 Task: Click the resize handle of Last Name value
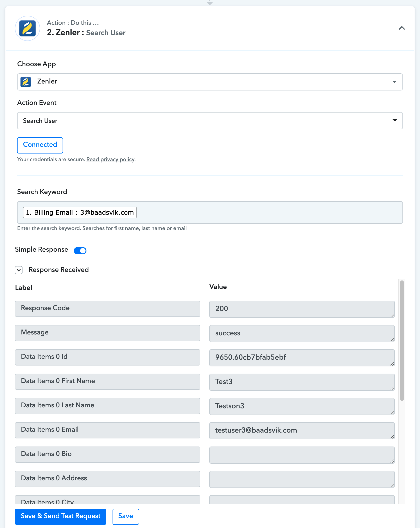pos(392,413)
